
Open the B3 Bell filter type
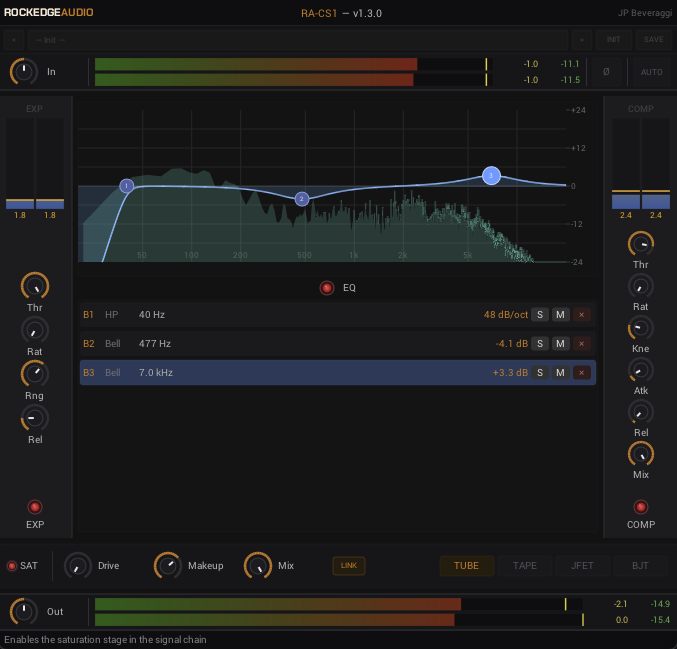(x=113, y=373)
